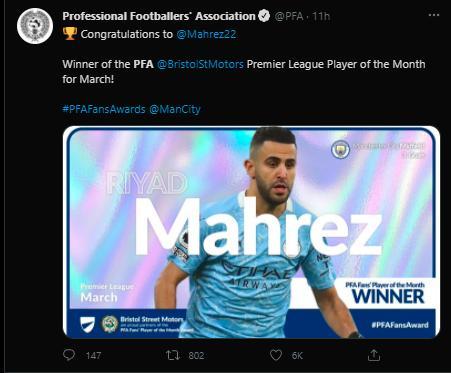Screen dimensions: 451x373
Task: Open the 11h timestamp link
Action: 321,16
